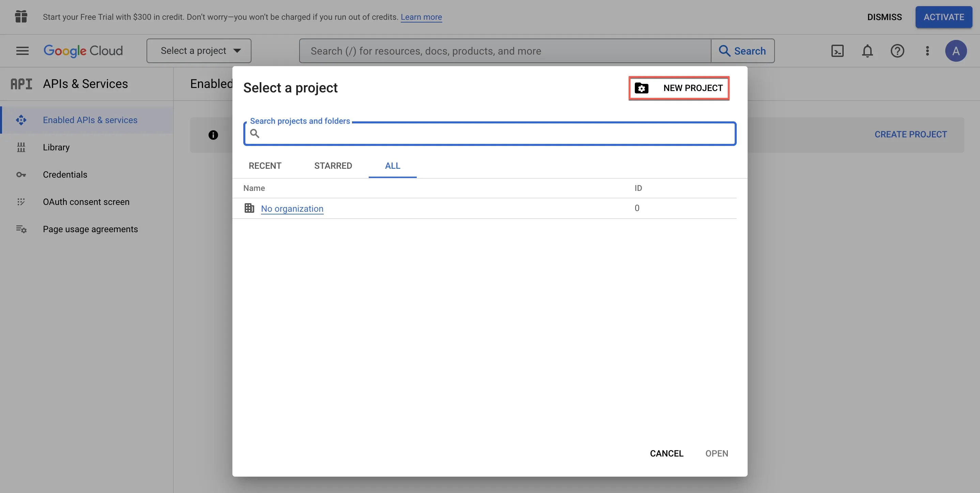Expand the Select a project dropdown

click(199, 51)
